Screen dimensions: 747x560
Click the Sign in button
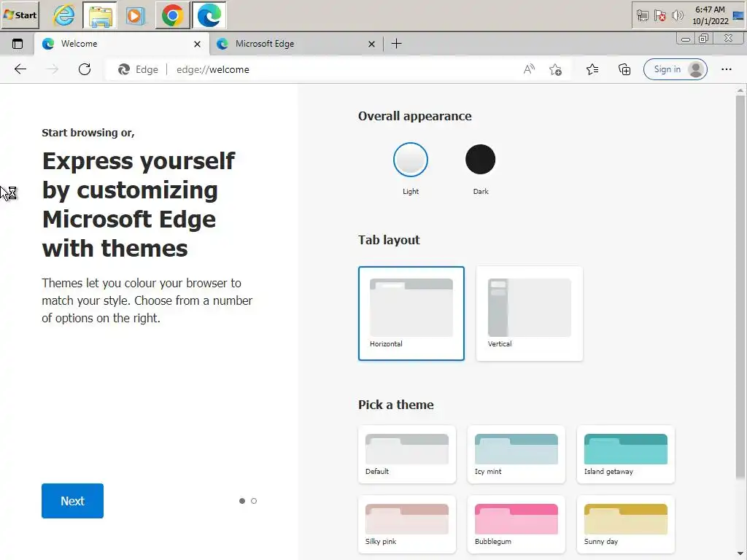pyautogui.click(x=675, y=69)
